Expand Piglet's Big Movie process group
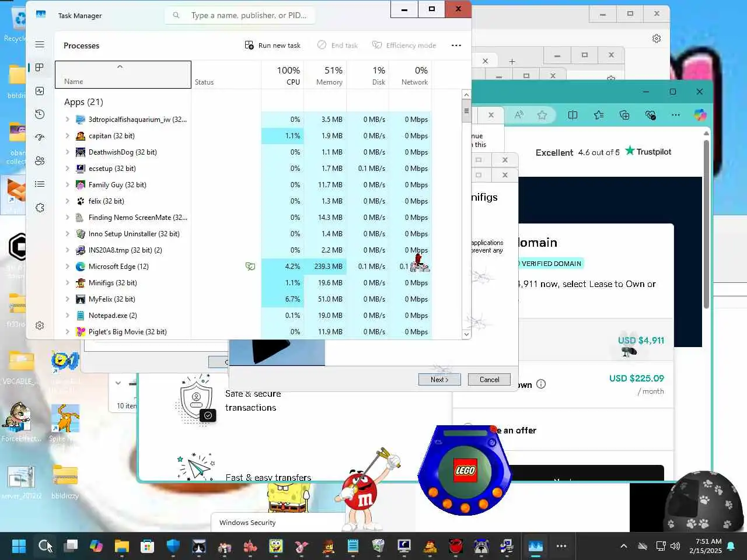The image size is (747, 560). click(67, 332)
